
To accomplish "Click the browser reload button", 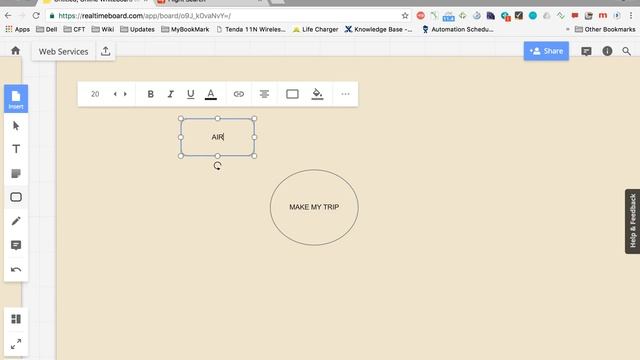I will tap(36, 16).
